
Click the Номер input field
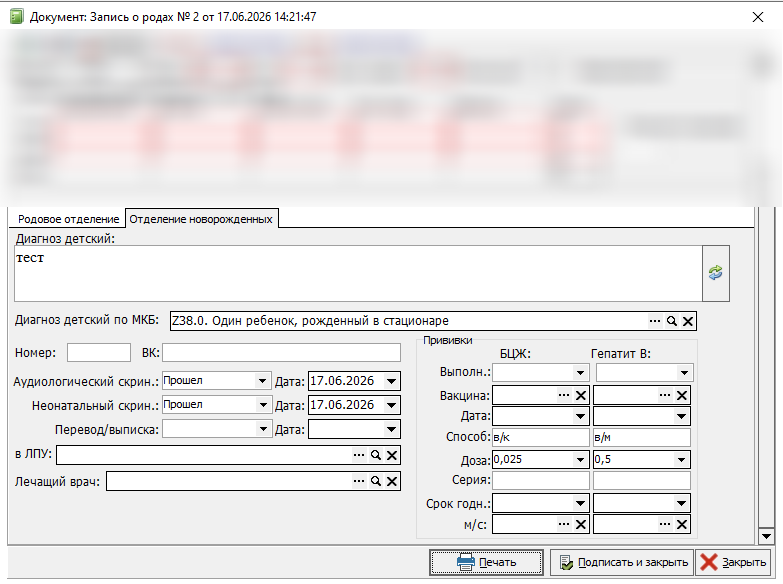(x=99, y=353)
